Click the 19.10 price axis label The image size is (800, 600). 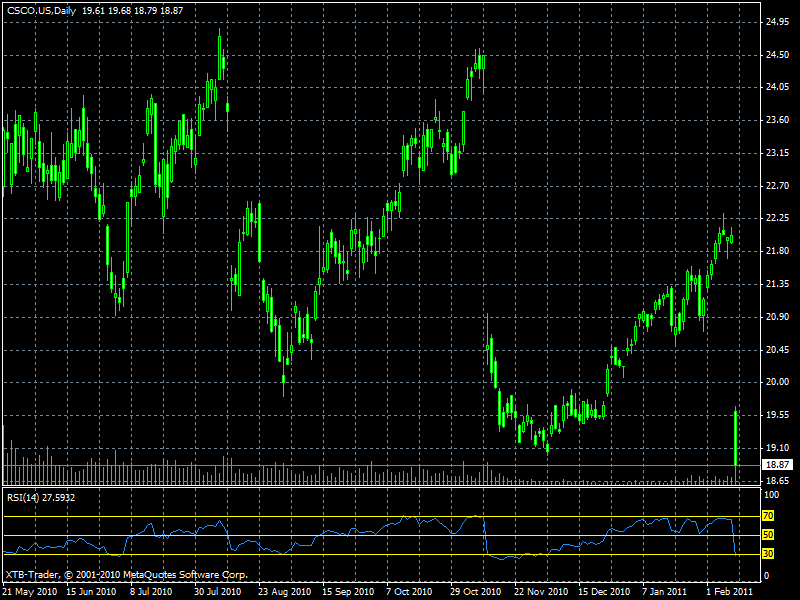(x=778, y=448)
